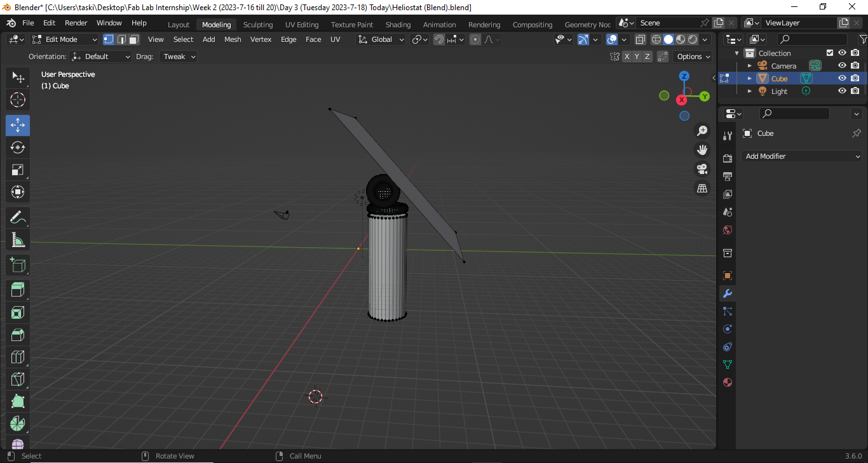Pick the Scale tool
This screenshot has height=463, width=868.
pos(18,170)
